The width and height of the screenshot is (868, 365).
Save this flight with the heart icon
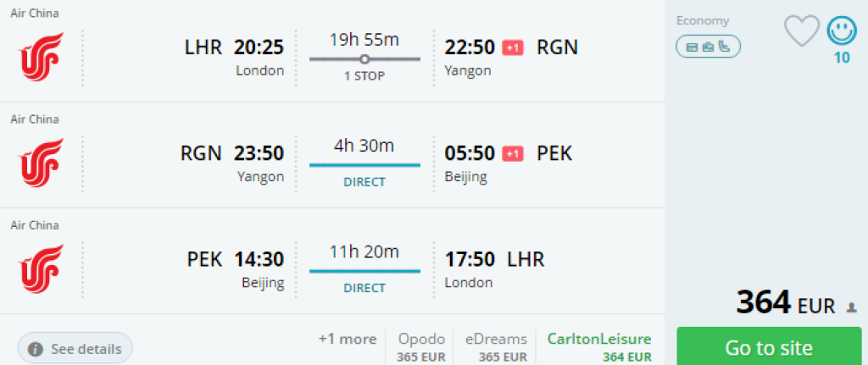click(x=801, y=31)
